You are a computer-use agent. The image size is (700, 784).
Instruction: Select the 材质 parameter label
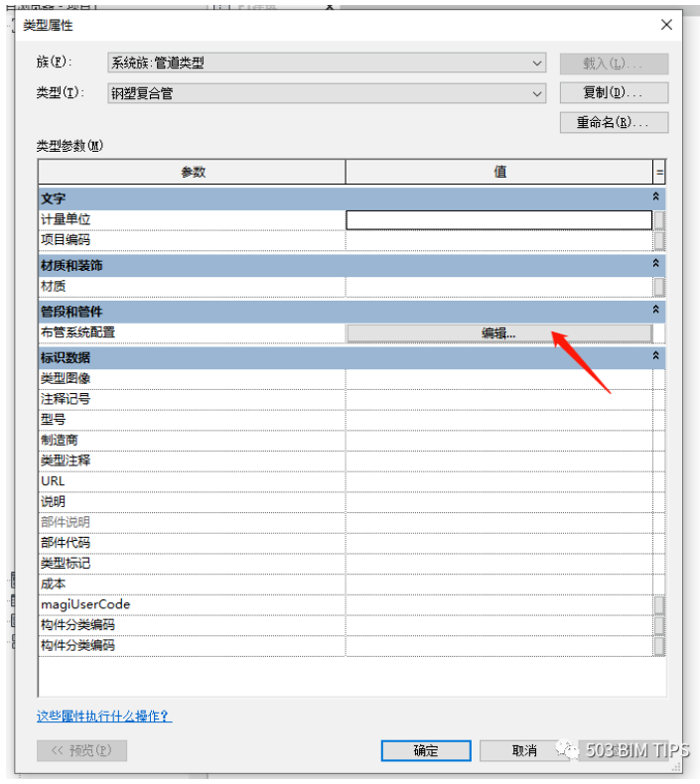pos(53,287)
